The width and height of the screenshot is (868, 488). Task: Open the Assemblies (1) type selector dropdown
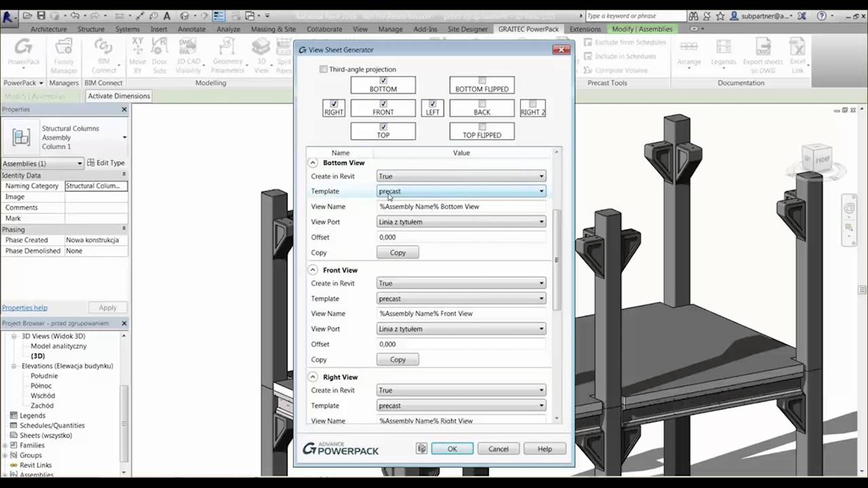(x=42, y=163)
